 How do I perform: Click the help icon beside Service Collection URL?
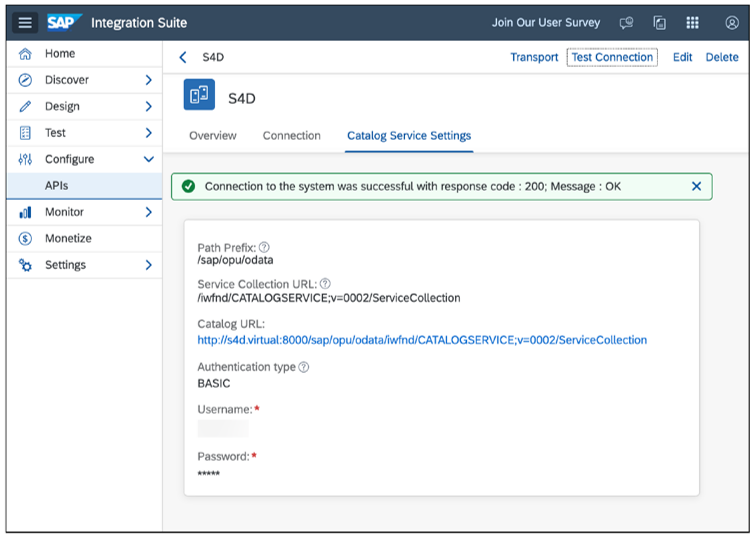point(325,284)
